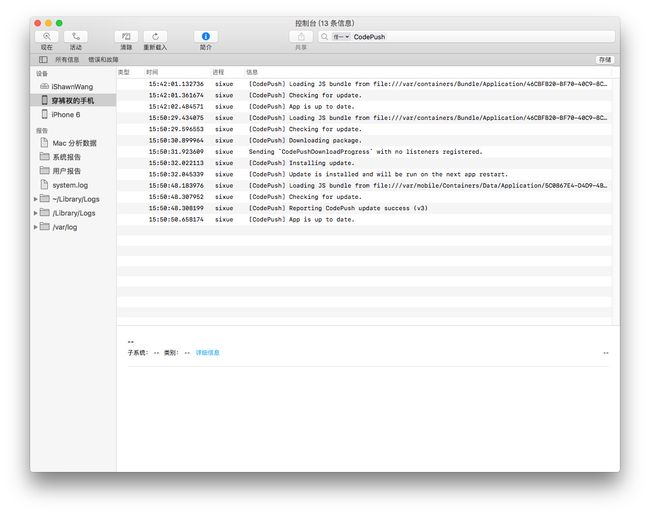This screenshot has height=515, width=650.
Task: Select the log row at 15:42:01.132736
Action: [x=364, y=84]
